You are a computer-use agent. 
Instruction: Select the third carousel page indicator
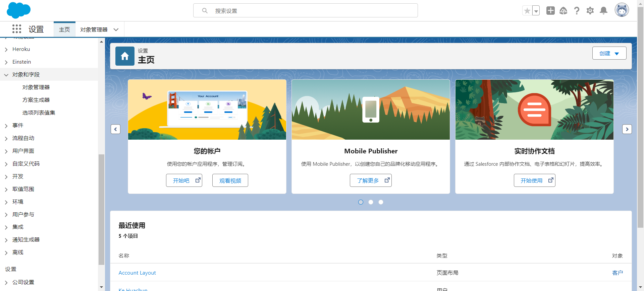coord(381,202)
